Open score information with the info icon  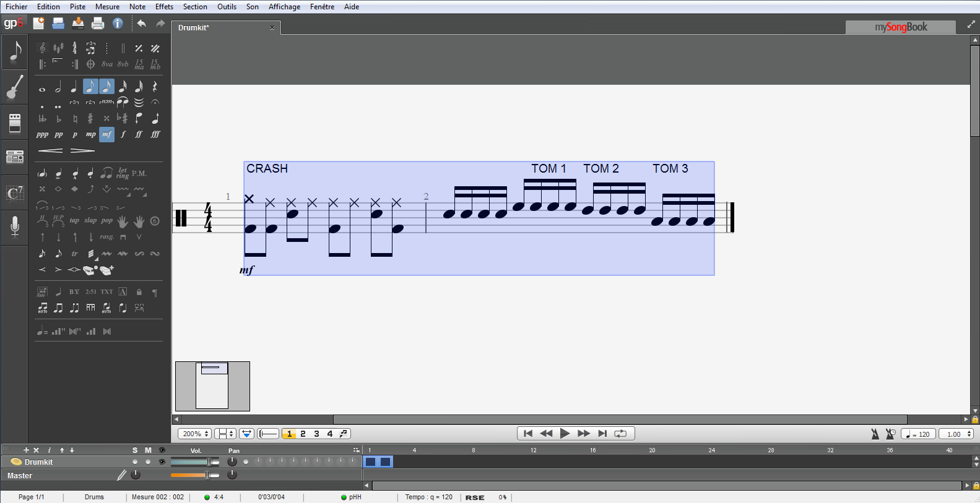coord(118,24)
